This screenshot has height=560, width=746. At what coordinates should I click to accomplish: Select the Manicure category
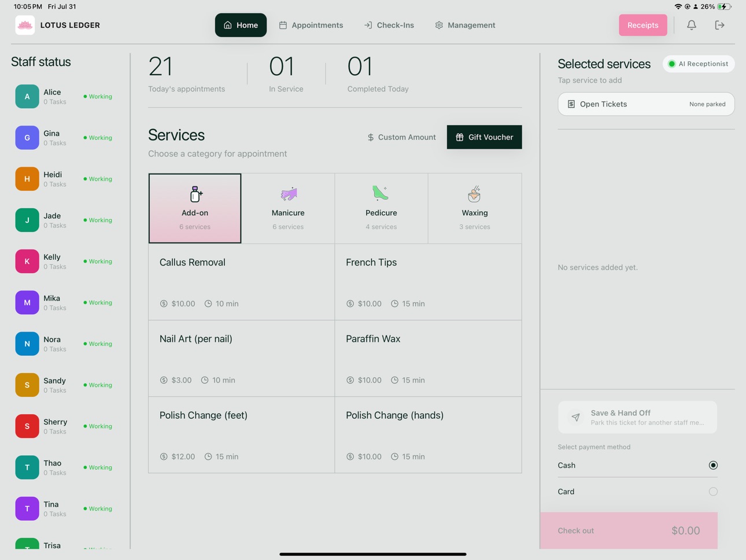click(288, 208)
